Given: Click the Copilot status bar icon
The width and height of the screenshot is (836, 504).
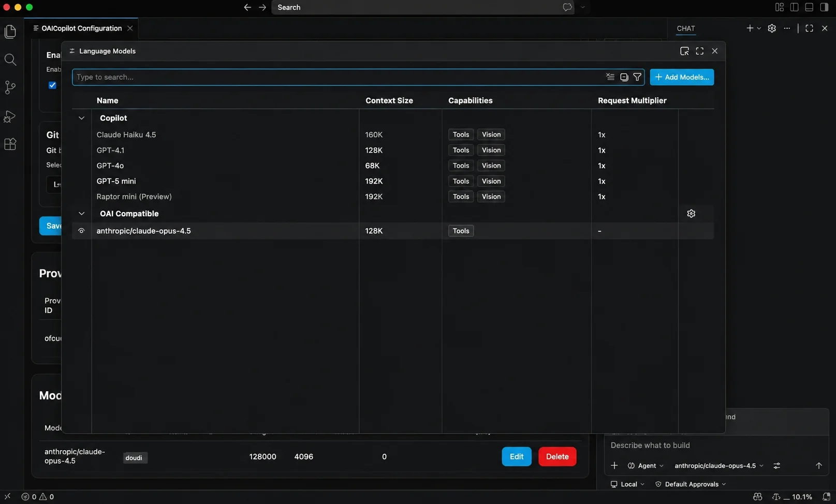Looking at the screenshot, I should click(x=758, y=497).
